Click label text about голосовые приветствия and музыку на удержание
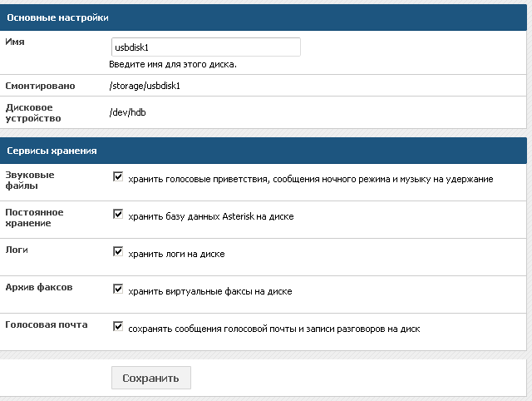 [x=310, y=179]
